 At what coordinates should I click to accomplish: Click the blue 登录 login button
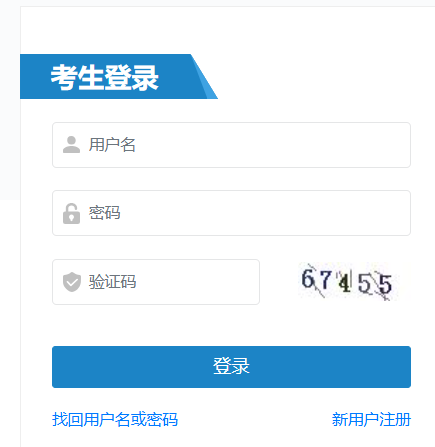coord(231,367)
